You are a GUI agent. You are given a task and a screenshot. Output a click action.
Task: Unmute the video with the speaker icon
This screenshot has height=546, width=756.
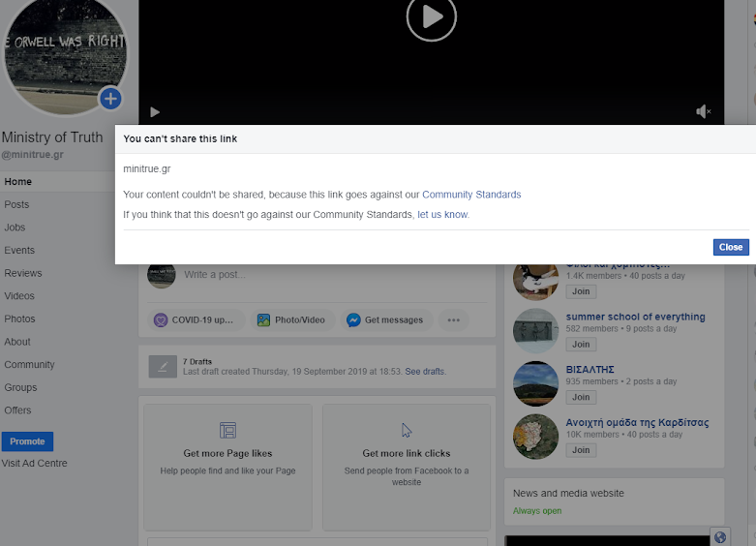(x=704, y=111)
